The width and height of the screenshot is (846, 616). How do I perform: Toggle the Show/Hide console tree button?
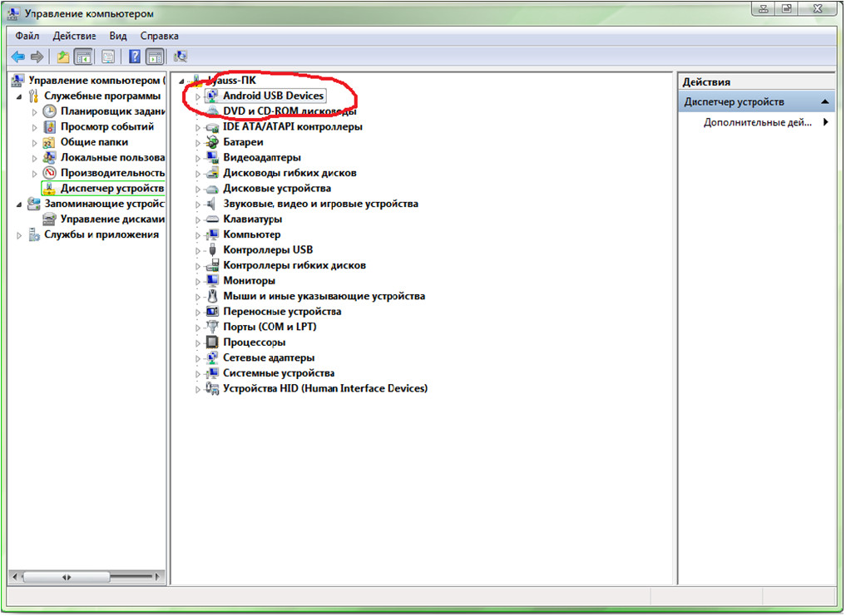coord(83,57)
